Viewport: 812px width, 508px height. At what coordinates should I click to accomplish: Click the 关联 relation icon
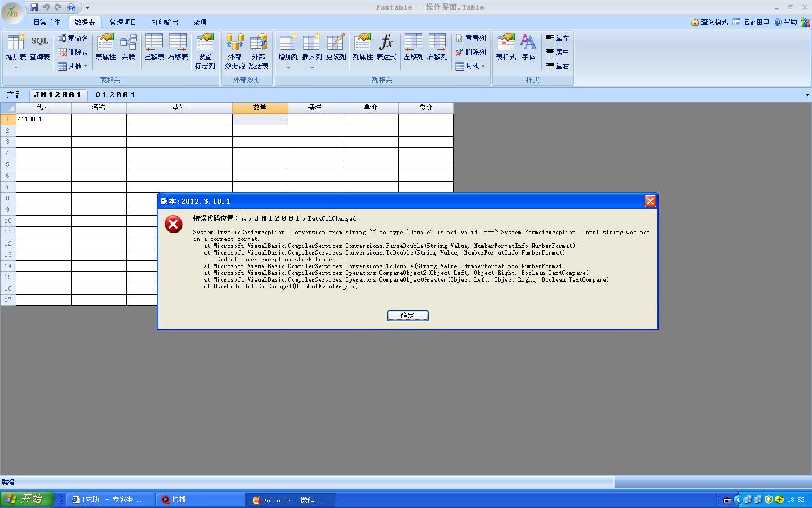(x=129, y=47)
